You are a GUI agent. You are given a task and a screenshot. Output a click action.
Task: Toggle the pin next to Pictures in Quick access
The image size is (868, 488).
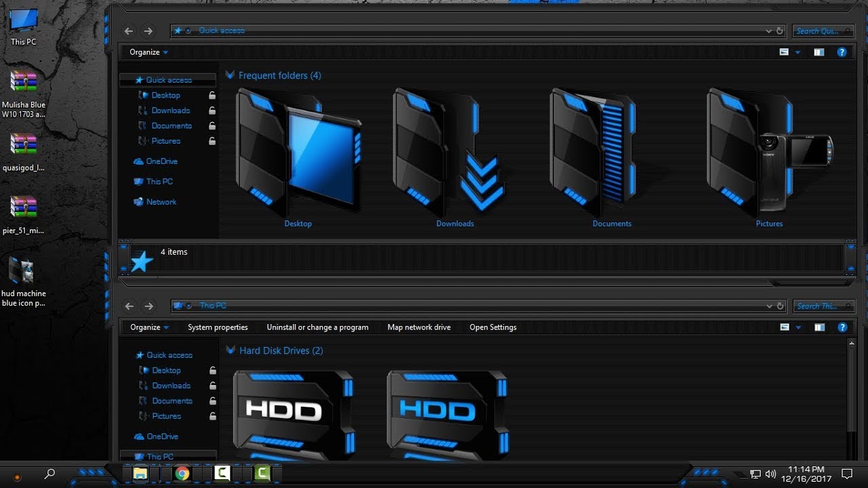click(x=212, y=141)
